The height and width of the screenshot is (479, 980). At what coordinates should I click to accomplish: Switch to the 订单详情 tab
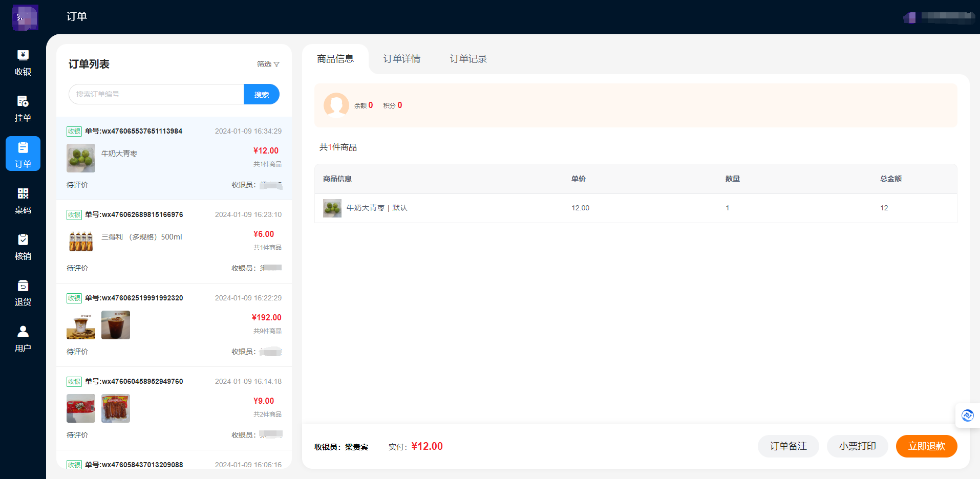click(401, 59)
